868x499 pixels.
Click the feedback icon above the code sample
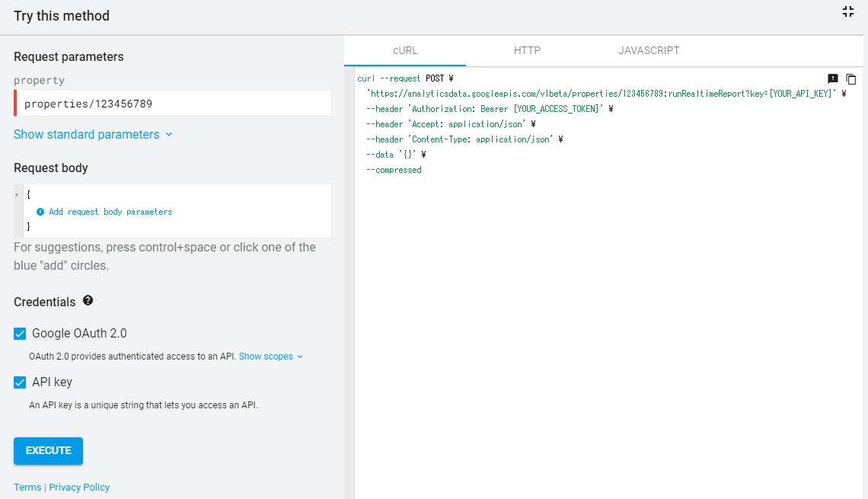point(833,78)
